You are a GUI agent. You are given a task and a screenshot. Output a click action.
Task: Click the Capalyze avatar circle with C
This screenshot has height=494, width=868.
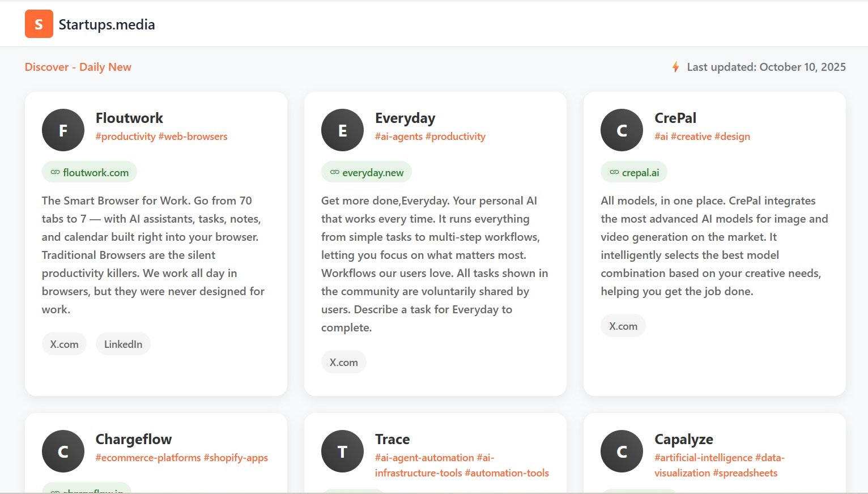pyautogui.click(x=622, y=451)
